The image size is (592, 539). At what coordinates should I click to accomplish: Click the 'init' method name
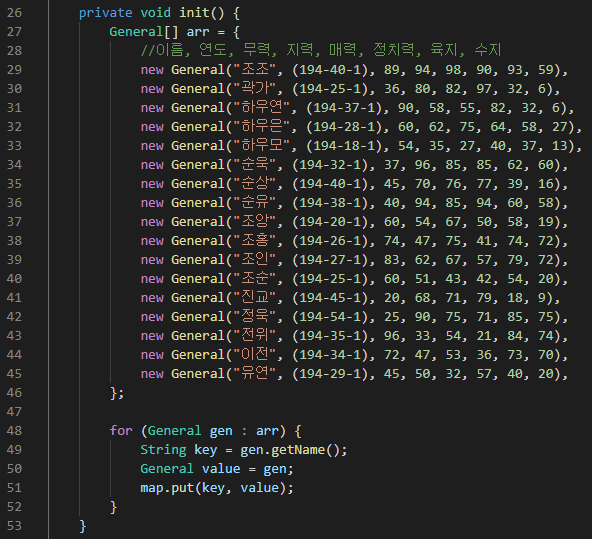tap(194, 13)
